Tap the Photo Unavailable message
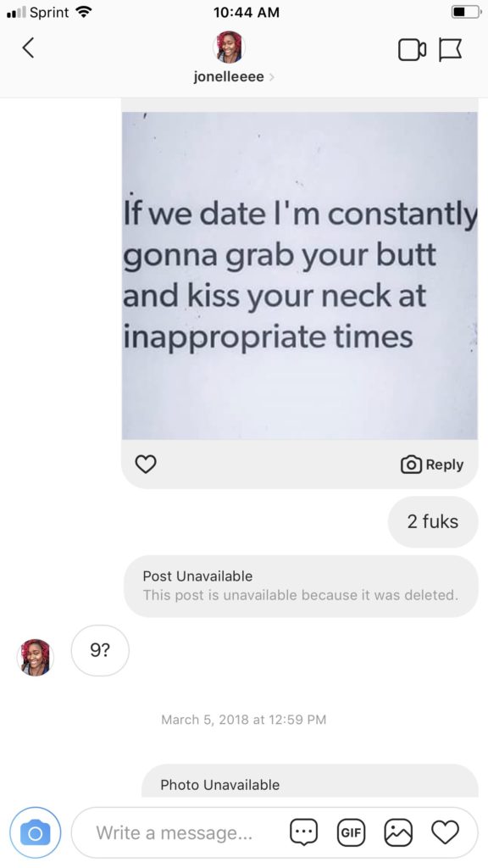This screenshot has width=488, height=868. point(310,781)
